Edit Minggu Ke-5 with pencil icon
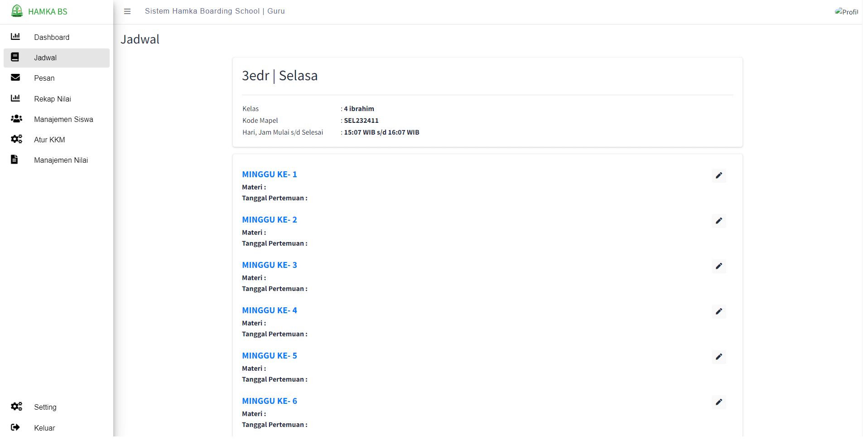The height and width of the screenshot is (441, 868). [x=719, y=357]
